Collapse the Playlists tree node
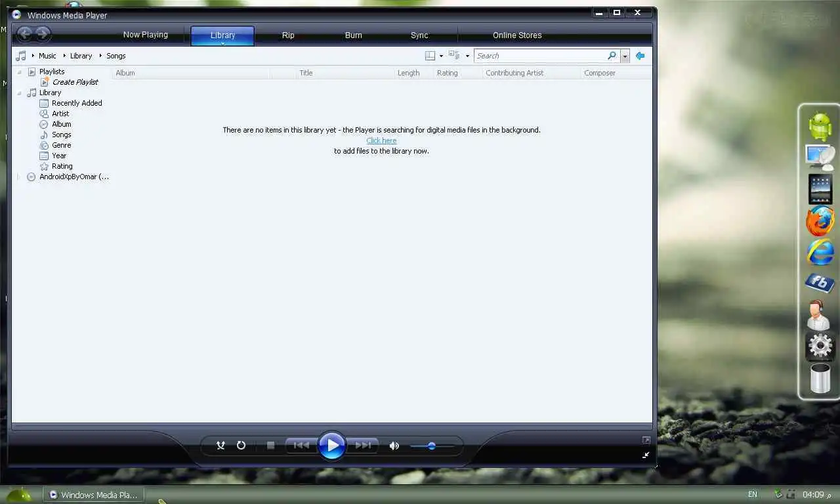 click(x=19, y=72)
